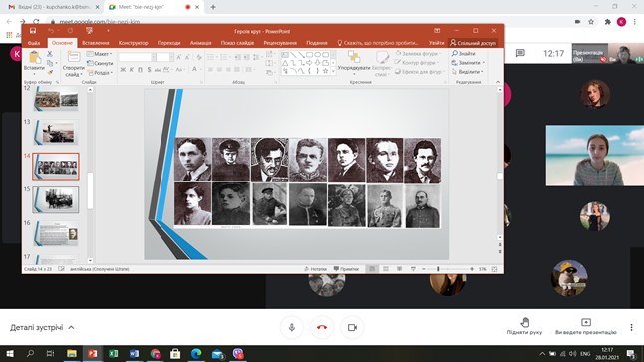Viewport: 644px width, 362px height.
Task: Switch to the Конструктор ribbon tab
Action: point(133,43)
